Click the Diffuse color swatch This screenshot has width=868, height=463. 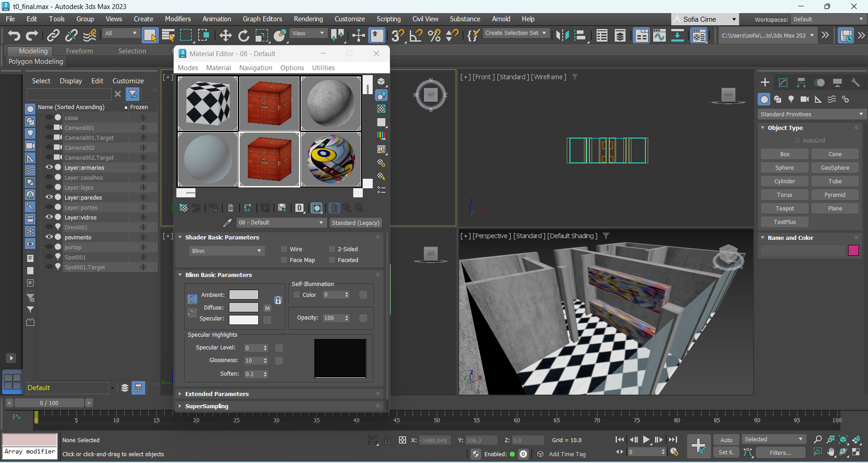click(243, 307)
